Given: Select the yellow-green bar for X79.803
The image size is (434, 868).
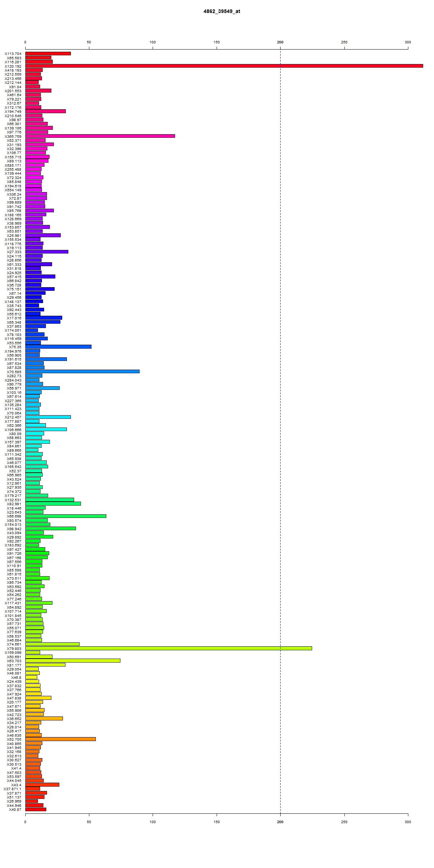Looking at the screenshot, I should click(169, 648).
